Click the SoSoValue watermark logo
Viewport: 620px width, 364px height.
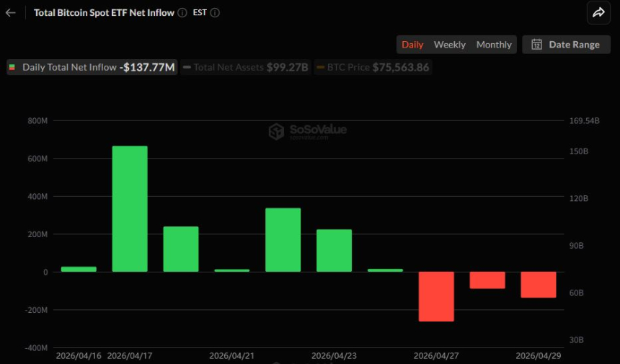click(x=276, y=131)
